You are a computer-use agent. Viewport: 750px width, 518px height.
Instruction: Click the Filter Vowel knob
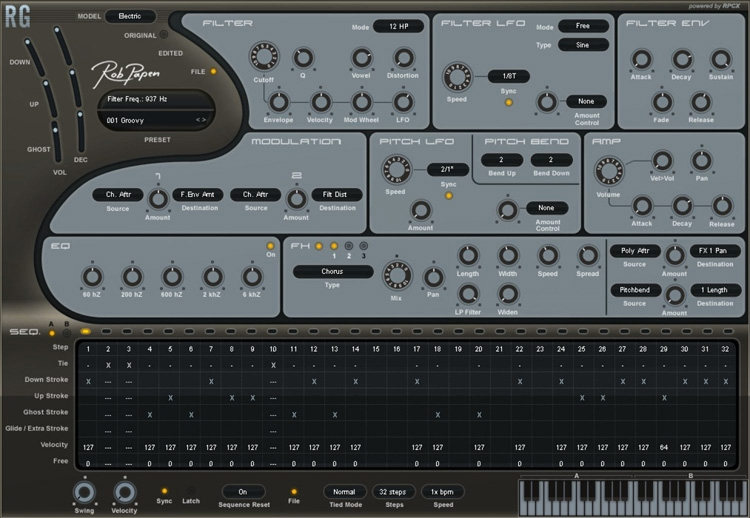point(362,58)
